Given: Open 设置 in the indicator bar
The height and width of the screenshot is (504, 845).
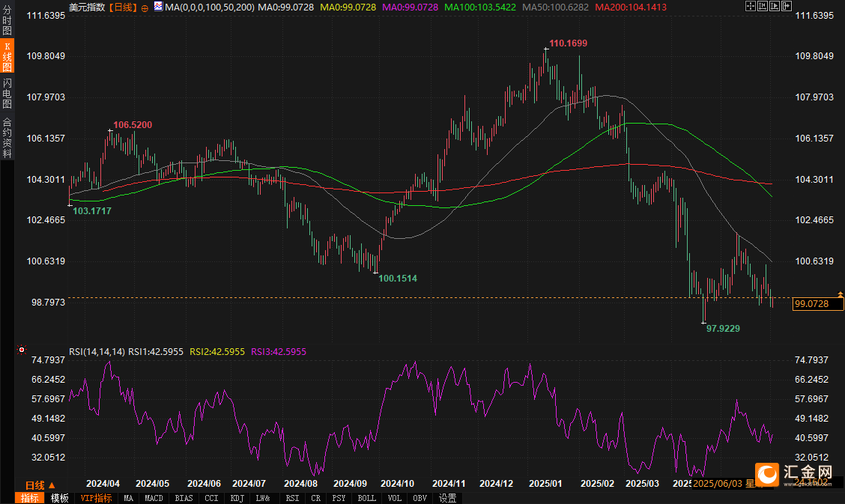Looking at the screenshot, I should [447, 498].
